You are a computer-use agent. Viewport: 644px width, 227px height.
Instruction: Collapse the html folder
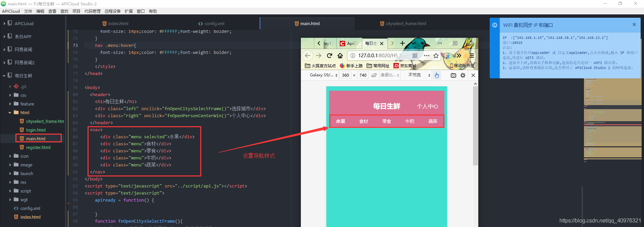pyautogui.click(x=10, y=112)
